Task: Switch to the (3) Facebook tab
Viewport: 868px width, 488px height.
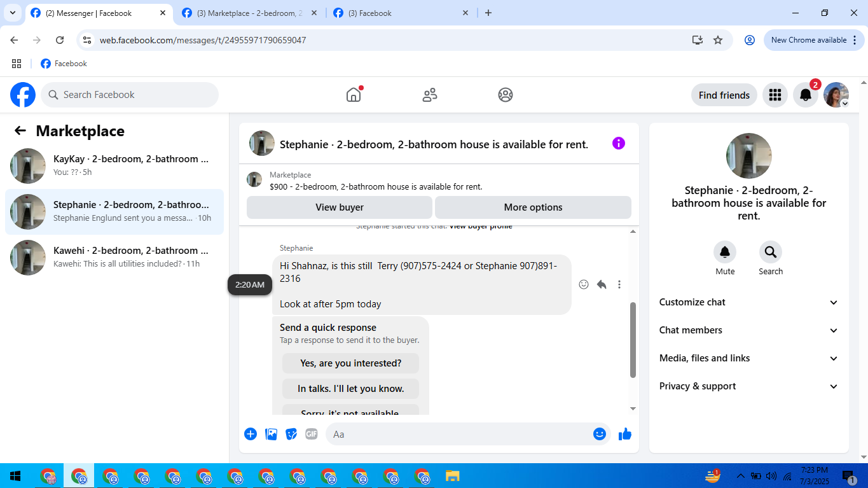Action: point(401,13)
